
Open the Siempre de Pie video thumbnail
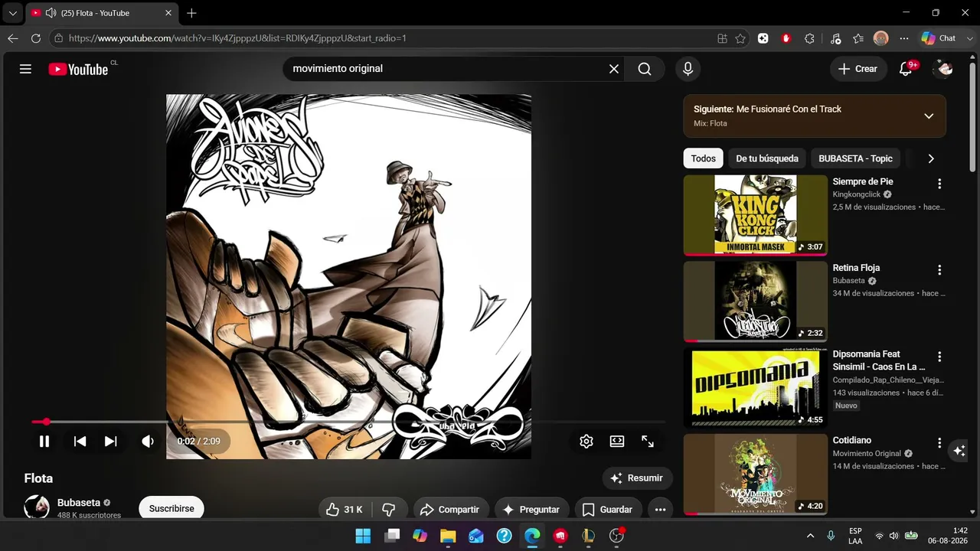[x=756, y=215]
